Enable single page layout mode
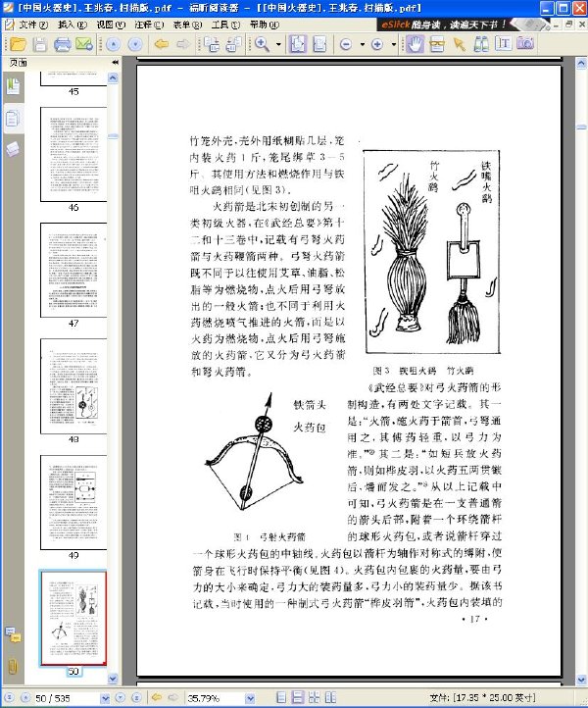588x708 pixels. click(x=281, y=697)
